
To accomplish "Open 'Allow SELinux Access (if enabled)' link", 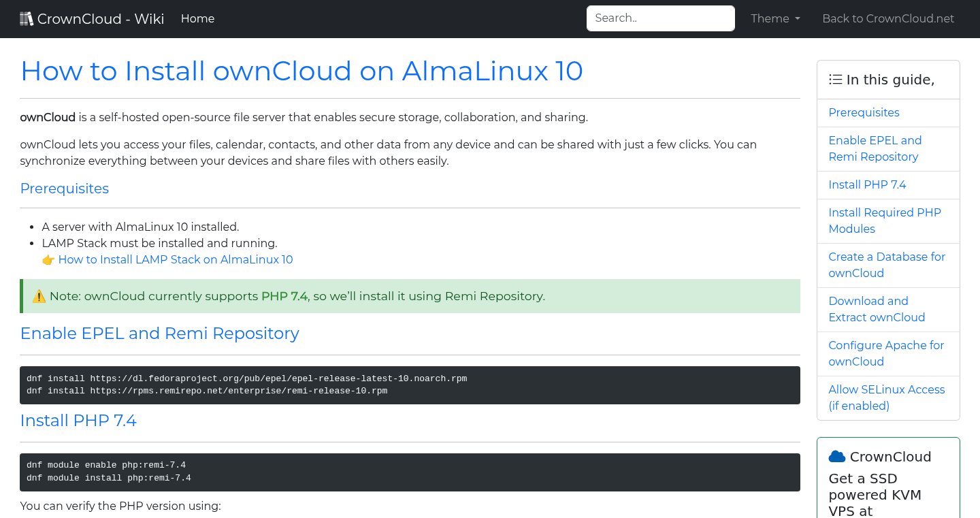I will pos(886,398).
